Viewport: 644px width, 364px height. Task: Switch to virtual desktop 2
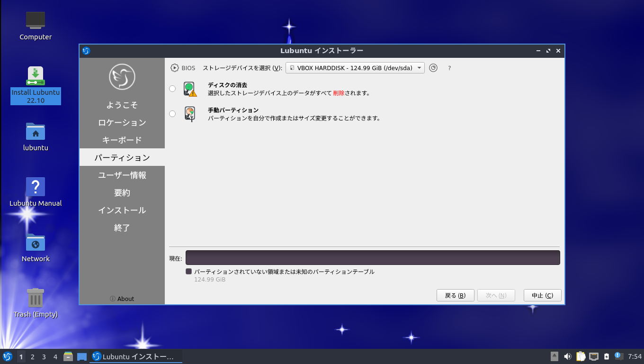click(x=32, y=357)
